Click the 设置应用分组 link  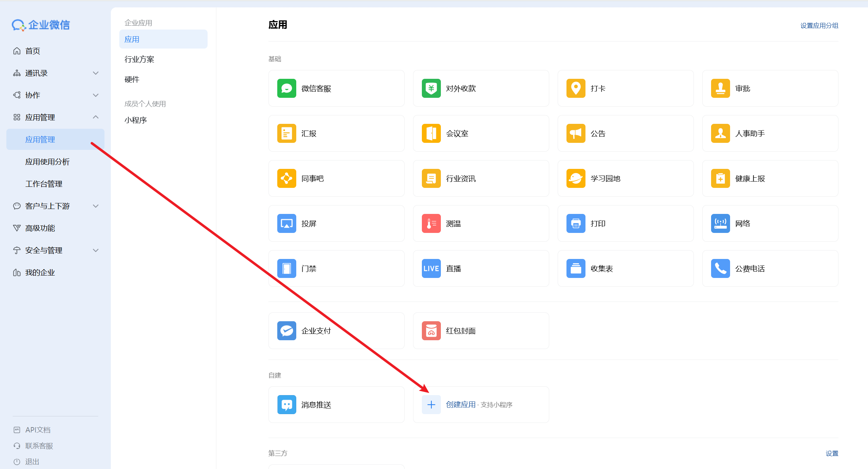[x=819, y=26]
